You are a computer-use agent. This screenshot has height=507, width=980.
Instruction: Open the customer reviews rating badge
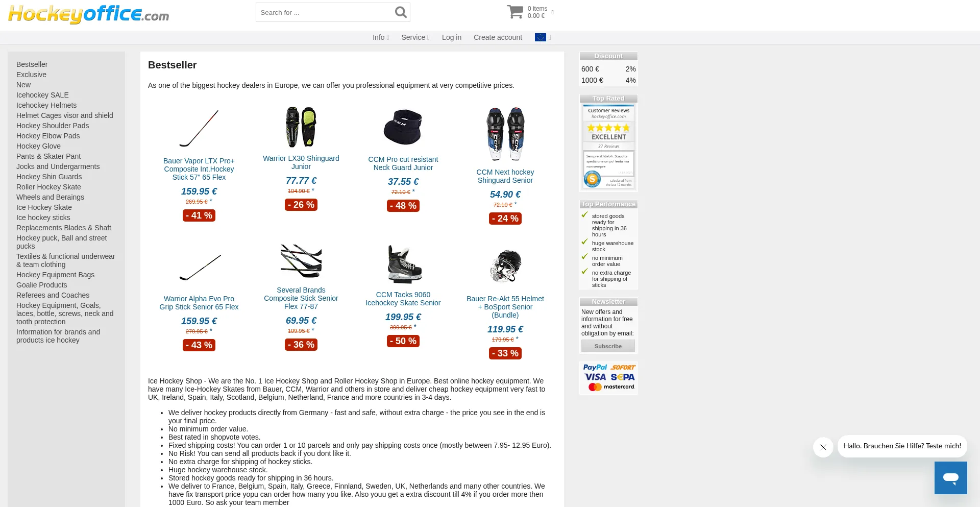click(608, 147)
